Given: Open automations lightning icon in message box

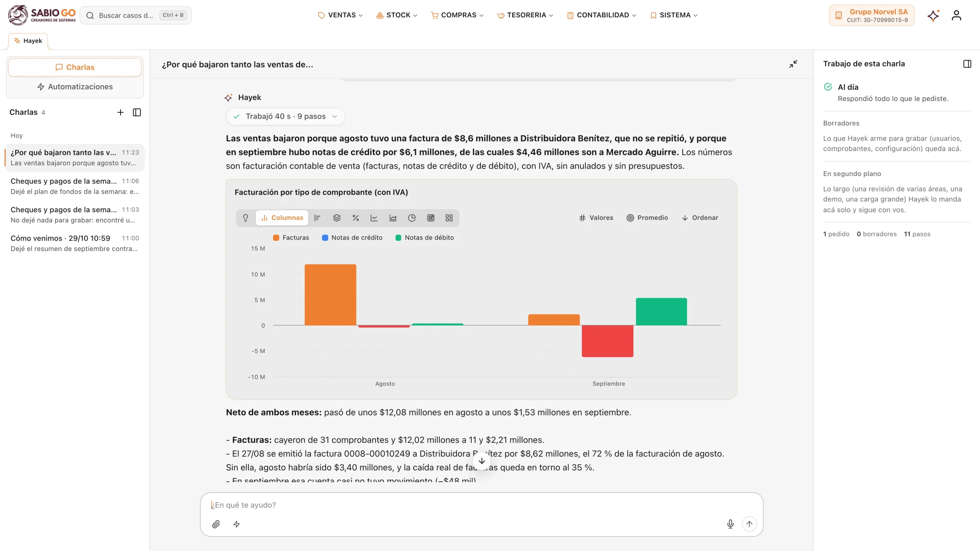Looking at the screenshot, I should (237, 524).
